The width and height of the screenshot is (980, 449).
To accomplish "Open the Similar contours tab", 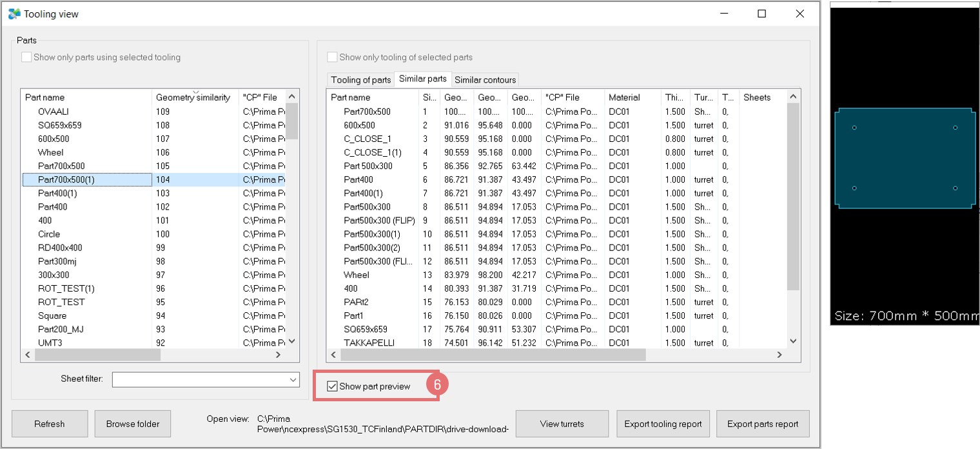I will tap(485, 80).
